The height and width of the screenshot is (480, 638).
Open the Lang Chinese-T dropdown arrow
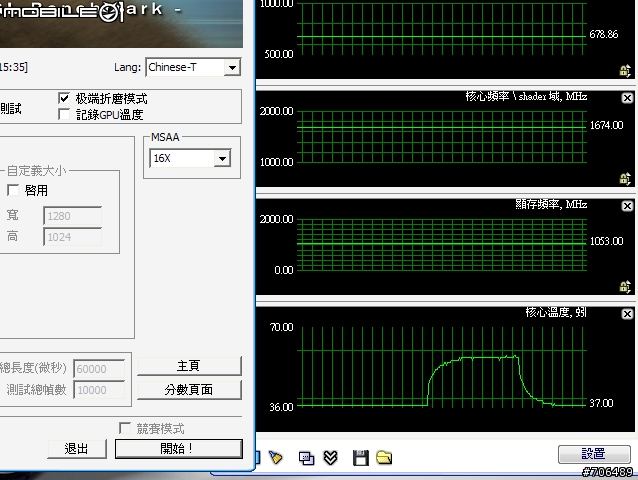pyautogui.click(x=232, y=68)
